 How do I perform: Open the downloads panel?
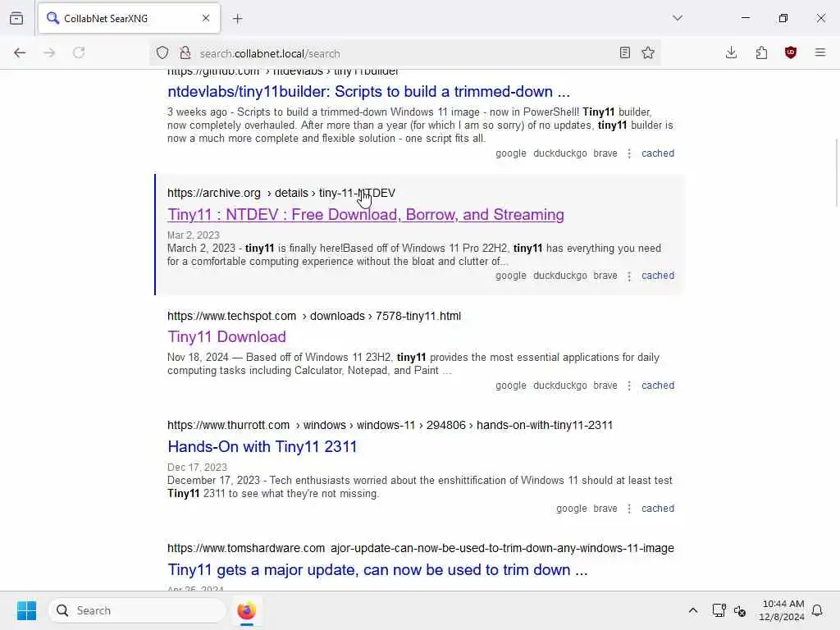tap(731, 52)
